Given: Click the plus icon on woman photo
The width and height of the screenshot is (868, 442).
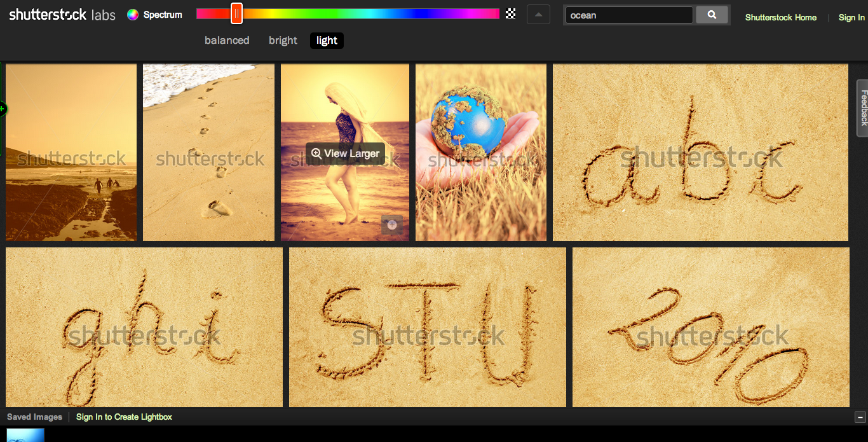Looking at the screenshot, I should tap(392, 224).
